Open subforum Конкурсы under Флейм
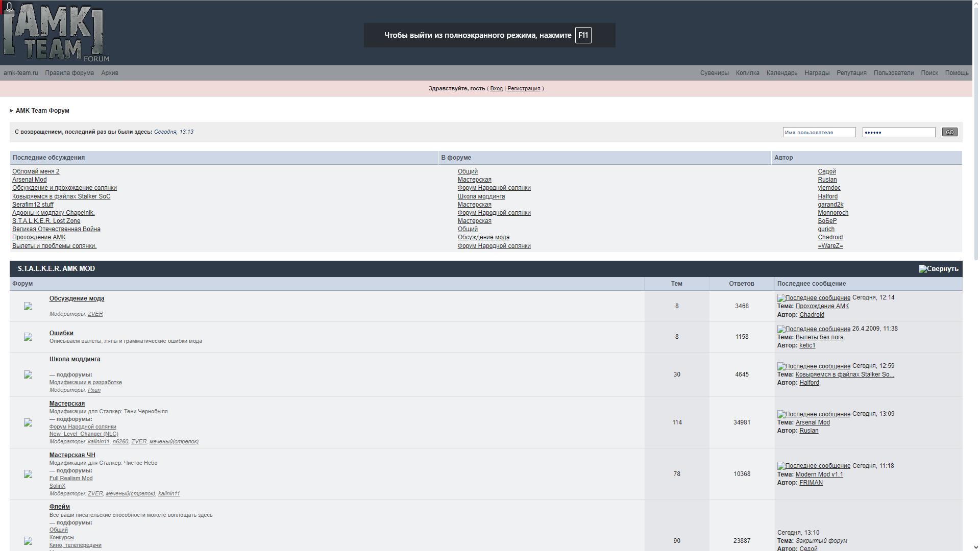Image resolution: width=980 pixels, height=551 pixels. [x=62, y=537]
